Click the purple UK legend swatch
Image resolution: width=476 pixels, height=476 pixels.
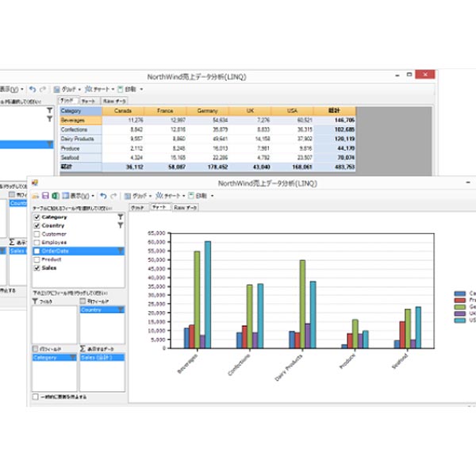[460, 313]
